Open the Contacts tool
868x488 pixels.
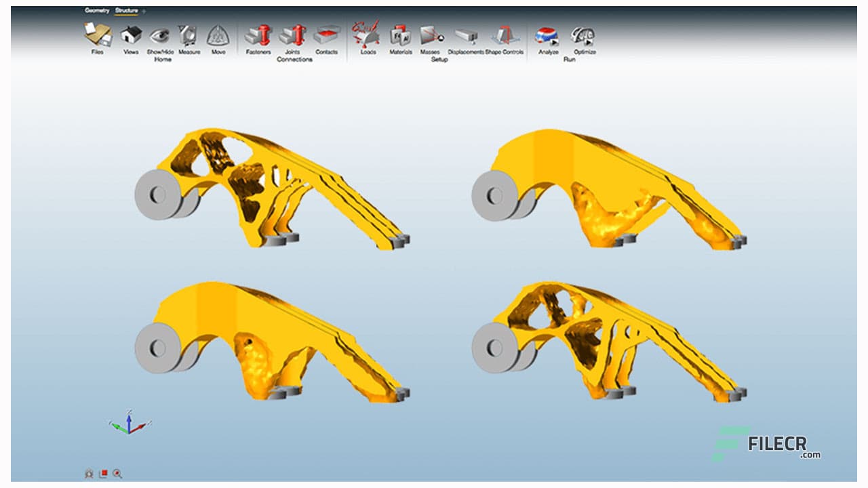pos(326,35)
